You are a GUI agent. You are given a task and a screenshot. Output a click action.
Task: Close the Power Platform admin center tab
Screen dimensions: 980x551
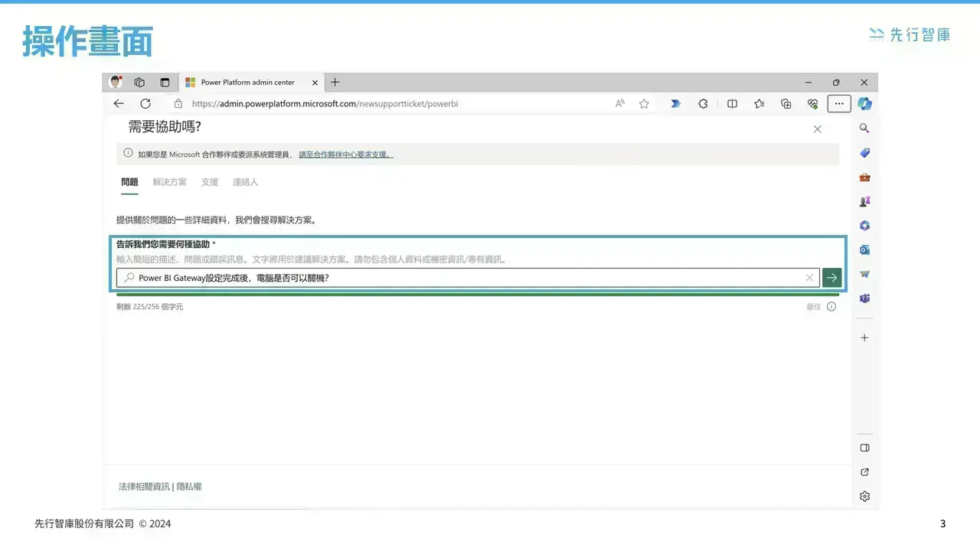pyautogui.click(x=314, y=83)
